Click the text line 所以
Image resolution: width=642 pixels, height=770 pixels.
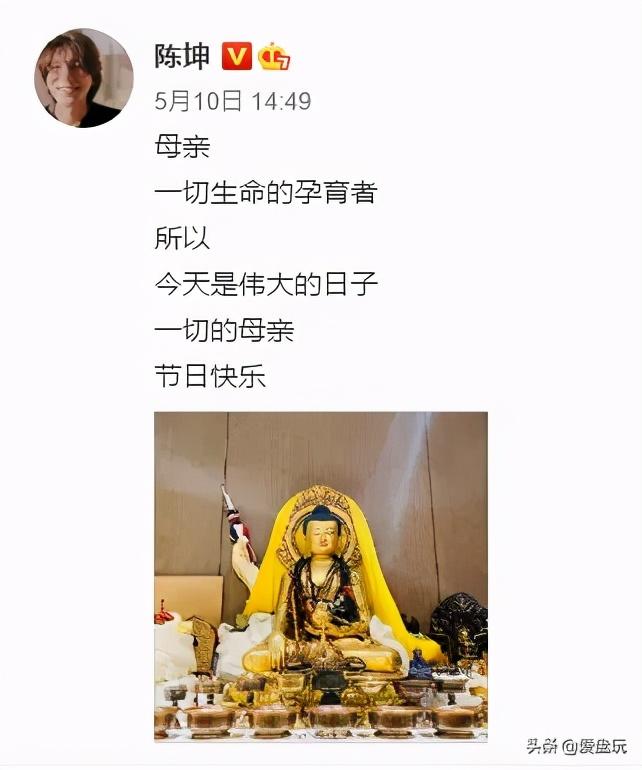coord(182,239)
